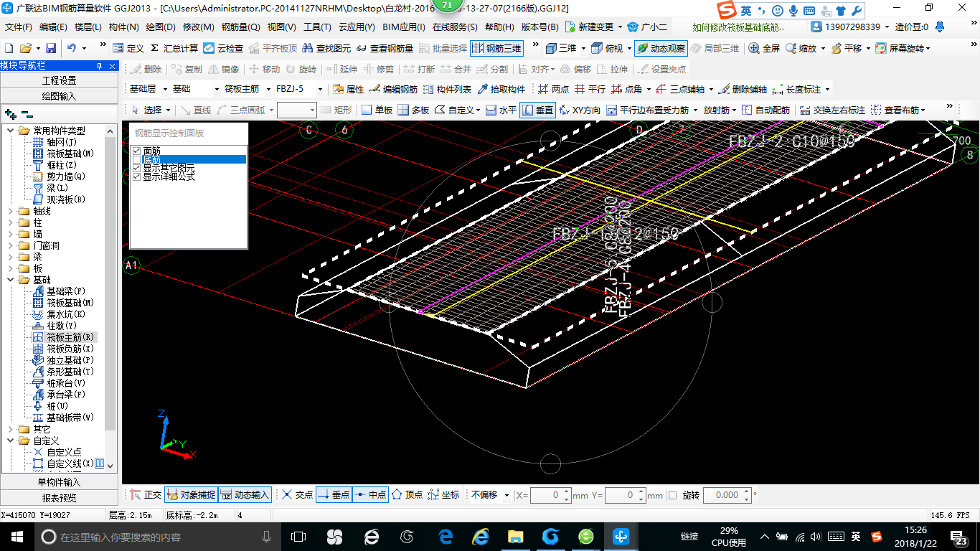980x551 pixels.
Task: Click the rotation angle input field
Action: click(x=727, y=495)
